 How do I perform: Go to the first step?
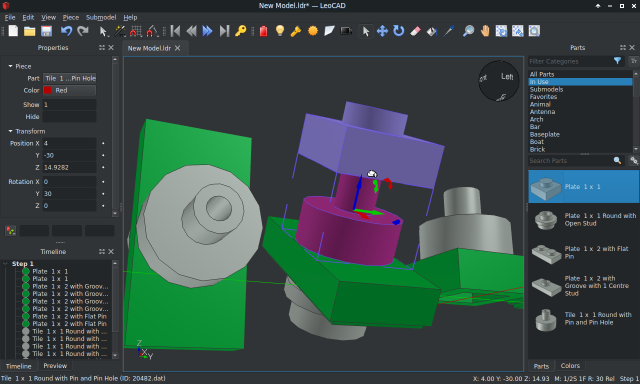(x=176, y=31)
